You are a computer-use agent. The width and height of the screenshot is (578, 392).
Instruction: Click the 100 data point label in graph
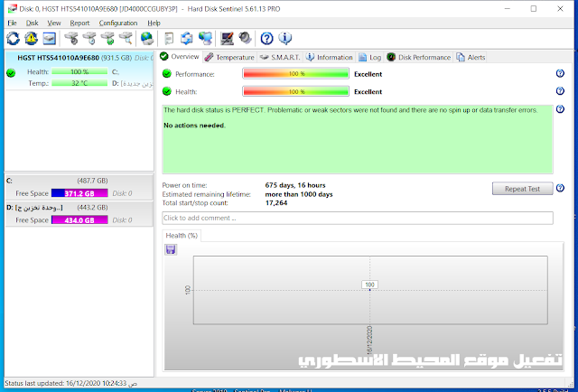point(369,285)
